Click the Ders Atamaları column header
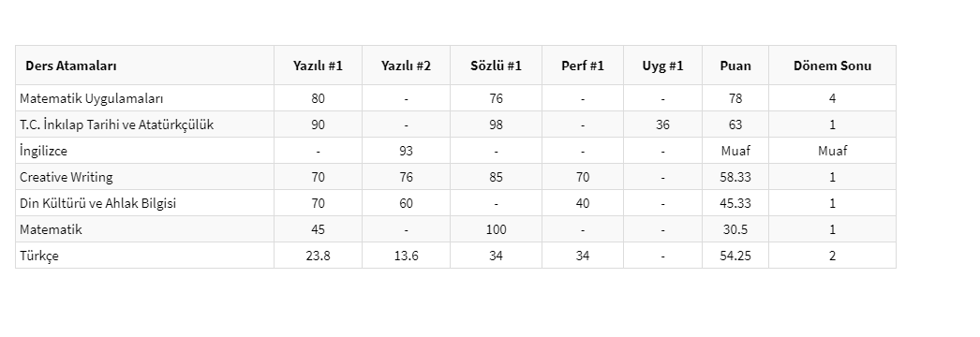This screenshot has height=337, width=980. [x=70, y=66]
